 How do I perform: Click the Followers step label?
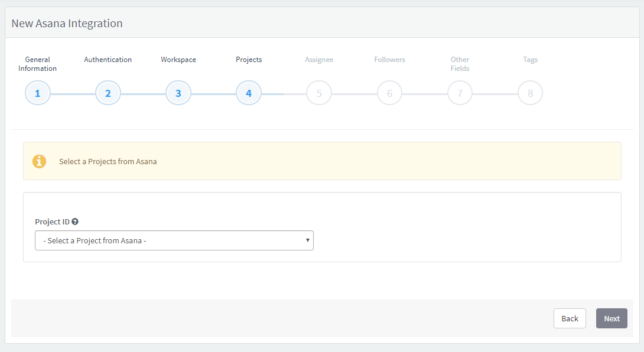389,60
